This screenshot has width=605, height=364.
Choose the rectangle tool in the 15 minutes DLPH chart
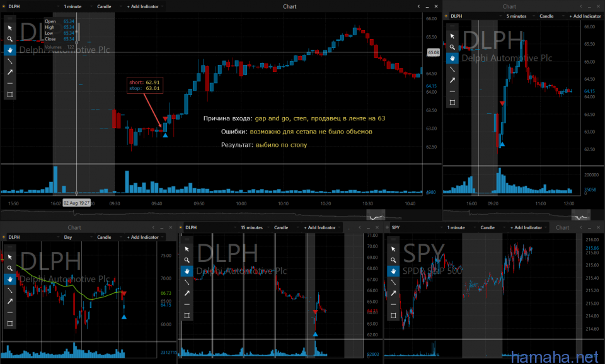tap(187, 316)
